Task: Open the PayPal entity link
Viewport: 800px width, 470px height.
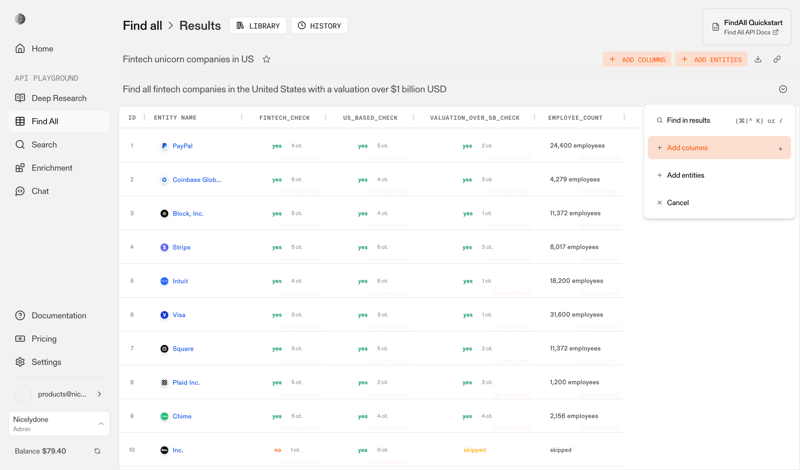Action: (182, 146)
